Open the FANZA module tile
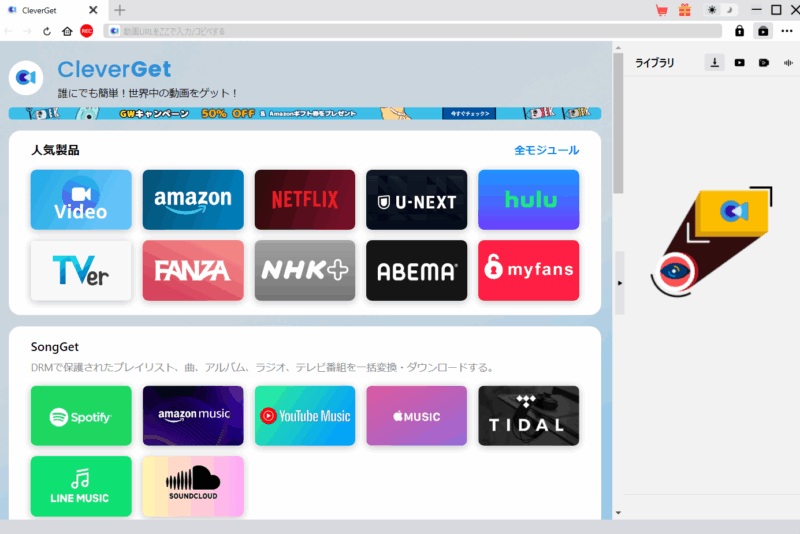 click(x=193, y=270)
